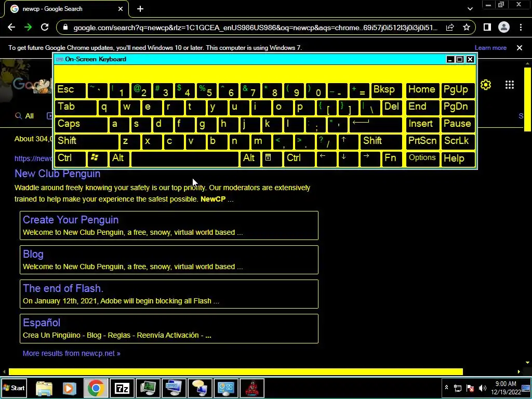Click the right arrow key
532x399 pixels.
[370, 158]
